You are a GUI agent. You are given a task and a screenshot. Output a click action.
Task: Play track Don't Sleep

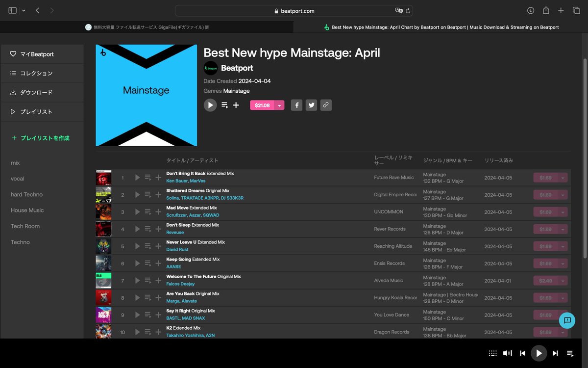137,229
